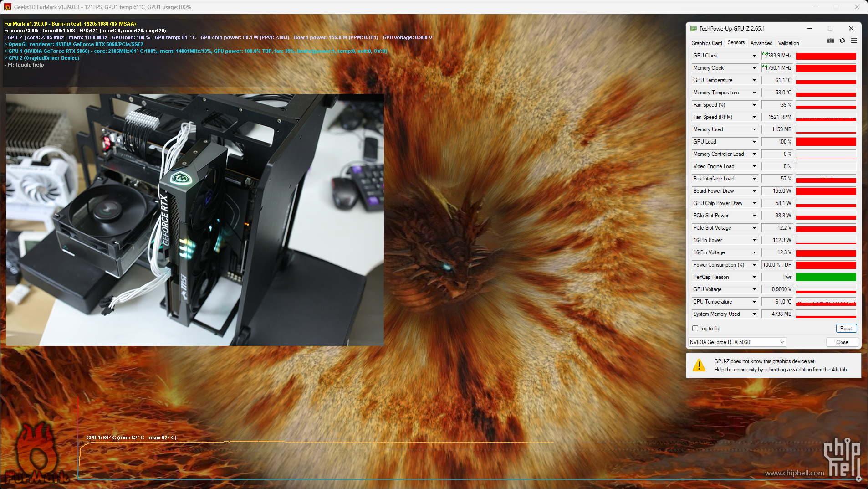Click the Board Power Draw value 155.0 W
Viewport: 868px width, 489px height.
click(x=777, y=191)
